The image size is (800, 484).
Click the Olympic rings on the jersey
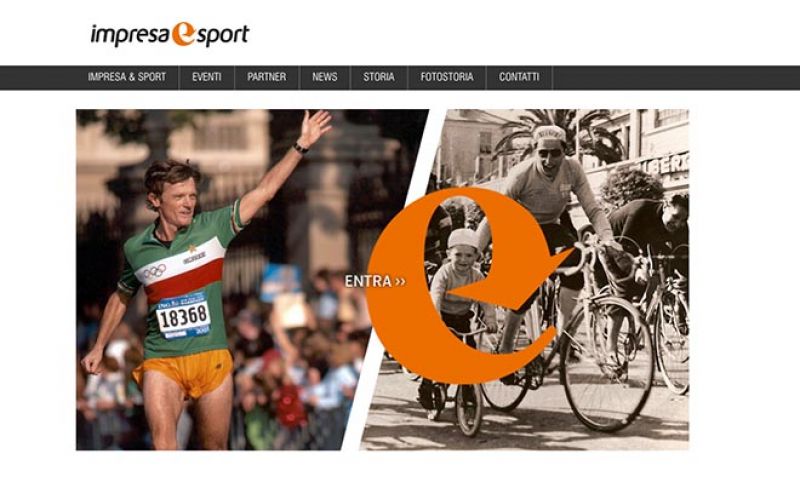point(154,271)
